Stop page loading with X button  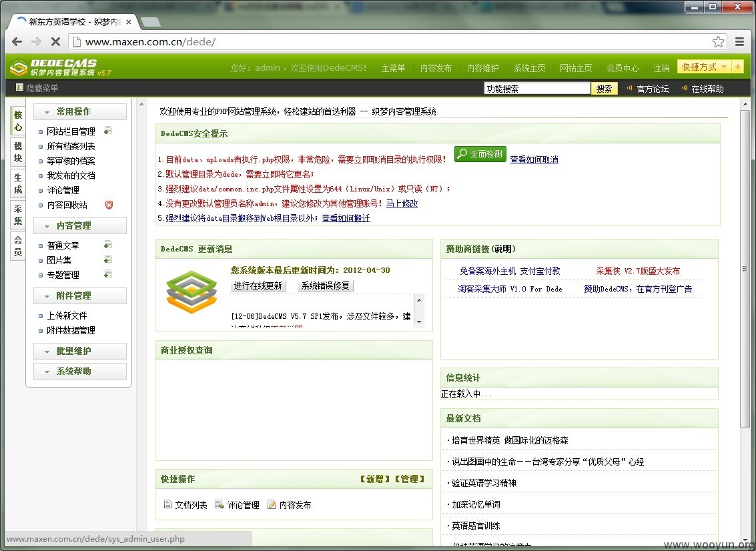click(x=55, y=42)
